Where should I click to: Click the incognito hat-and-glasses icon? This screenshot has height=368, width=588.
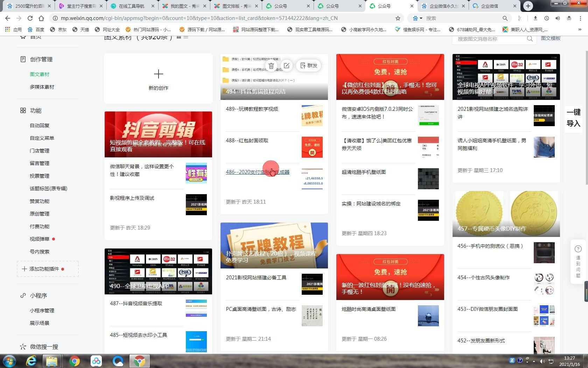tap(569, 18)
